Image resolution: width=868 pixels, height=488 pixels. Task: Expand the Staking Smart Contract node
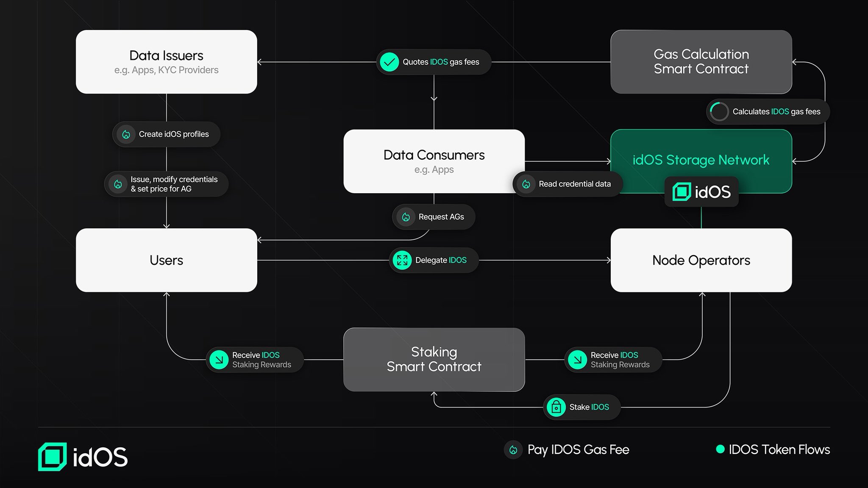click(434, 359)
